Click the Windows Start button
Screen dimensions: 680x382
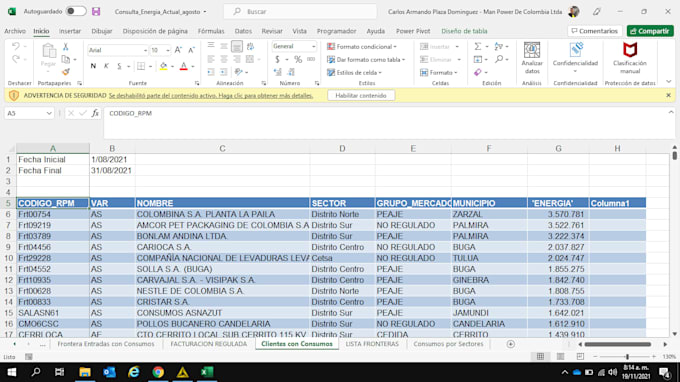click(12, 372)
